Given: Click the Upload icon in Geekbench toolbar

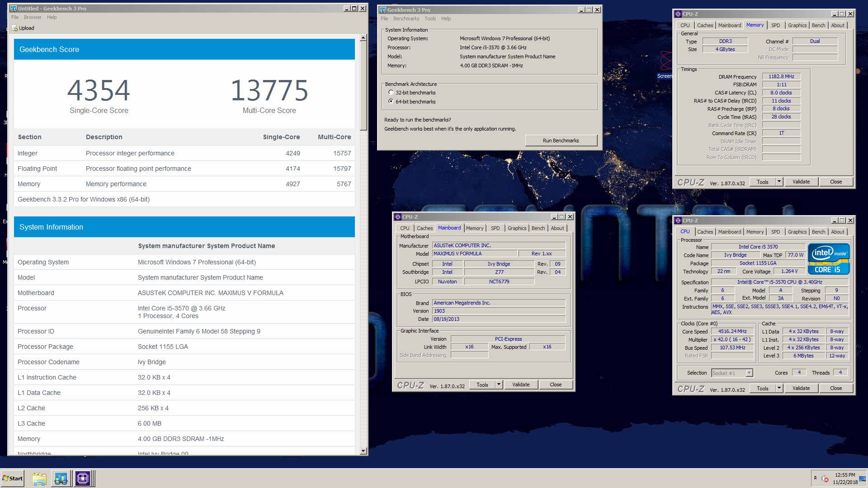Looking at the screenshot, I should (x=14, y=28).
